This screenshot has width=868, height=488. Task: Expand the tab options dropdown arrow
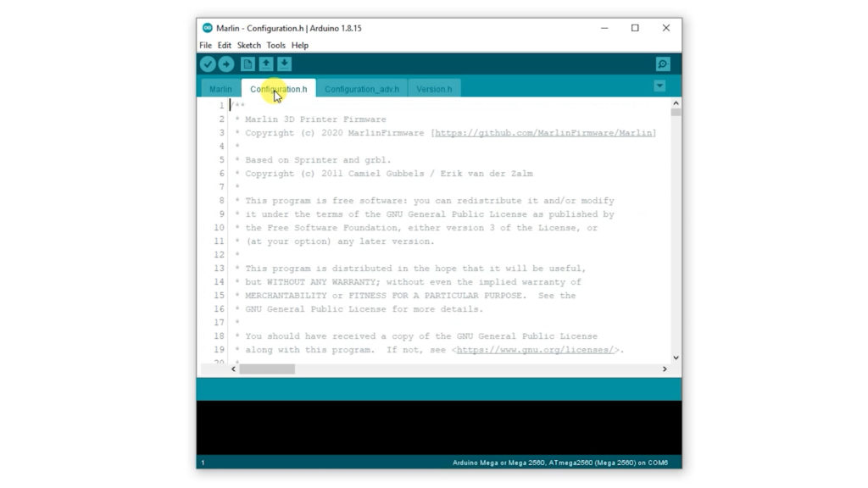click(x=659, y=86)
